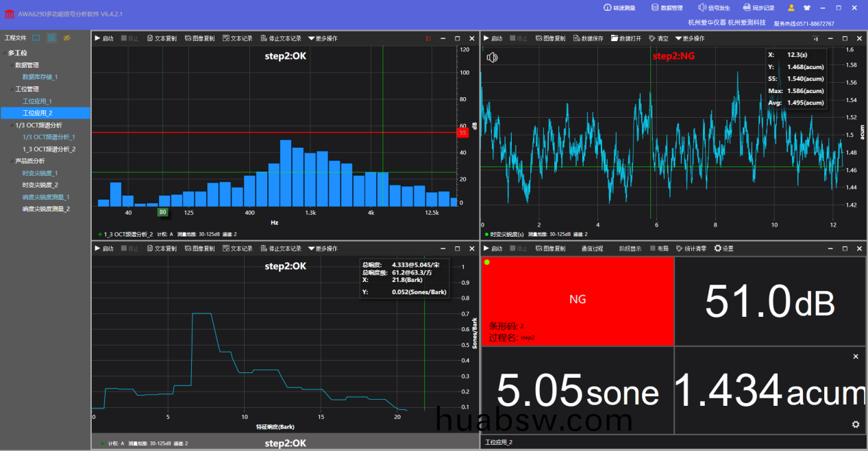Click 数据打开 folder icon in sharpness panel

[x=615, y=38]
